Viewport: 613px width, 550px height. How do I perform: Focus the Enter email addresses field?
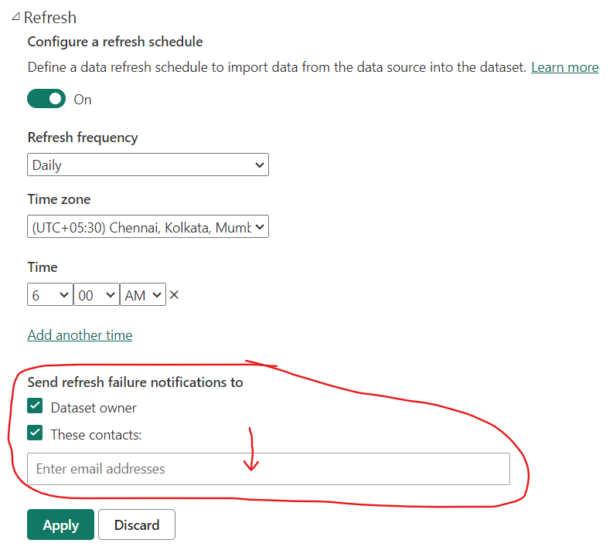point(268,469)
